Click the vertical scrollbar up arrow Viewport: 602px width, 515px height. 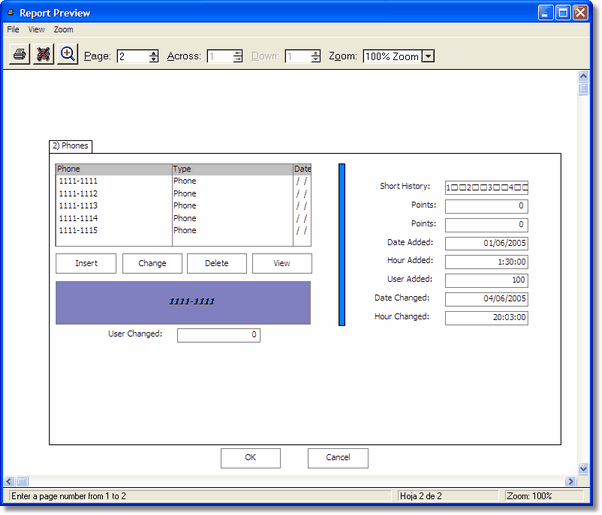click(583, 76)
